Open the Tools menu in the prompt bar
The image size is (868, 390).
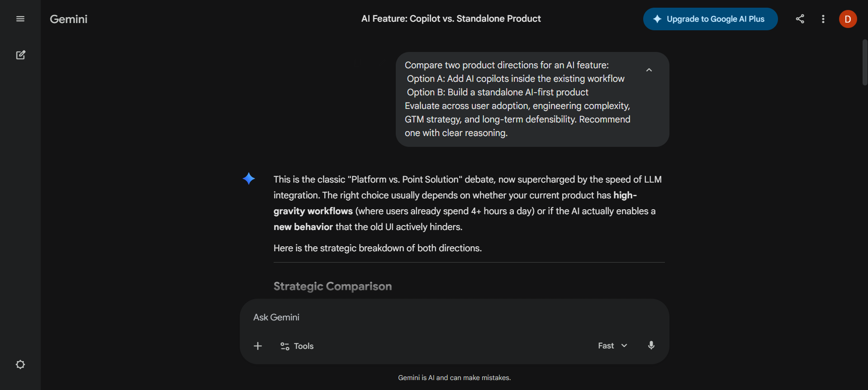pos(296,346)
